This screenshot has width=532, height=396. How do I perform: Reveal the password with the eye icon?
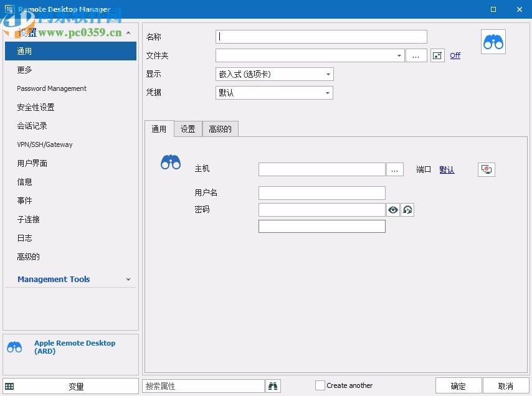(x=392, y=210)
